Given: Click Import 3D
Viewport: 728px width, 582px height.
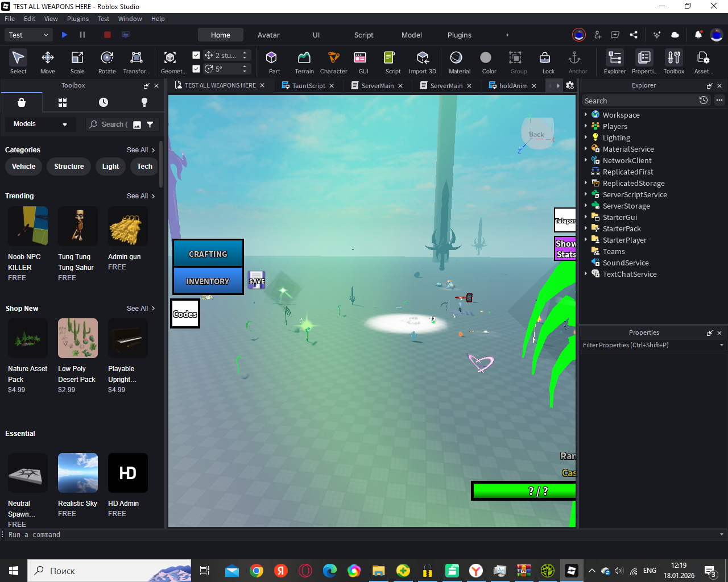Looking at the screenshot, I should coord(423,62).
